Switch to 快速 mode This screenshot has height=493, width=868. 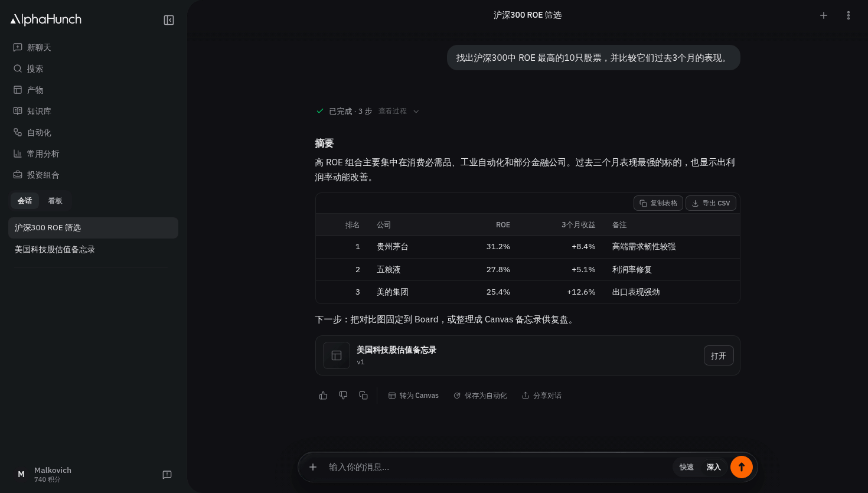687,467
